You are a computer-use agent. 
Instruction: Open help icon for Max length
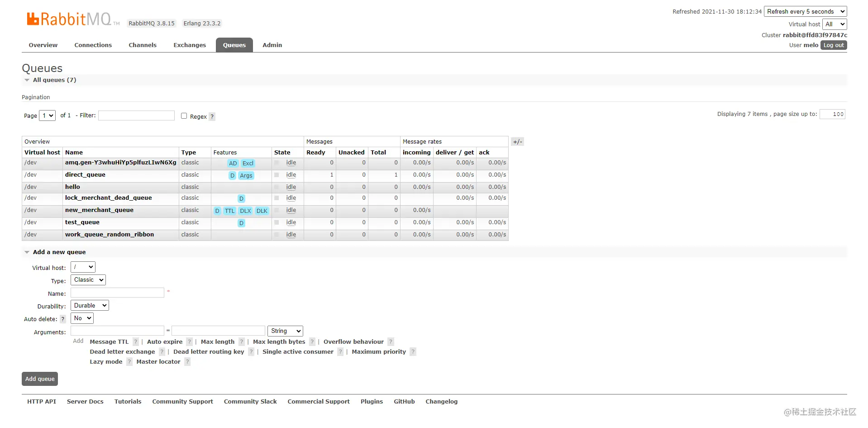242,342
